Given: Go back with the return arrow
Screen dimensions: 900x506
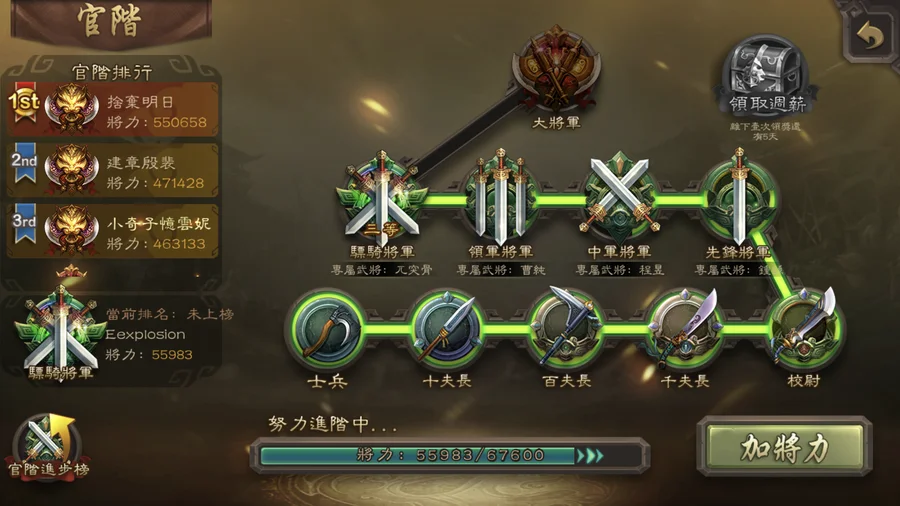Looking at the screenshot, I should pos(870,36).
